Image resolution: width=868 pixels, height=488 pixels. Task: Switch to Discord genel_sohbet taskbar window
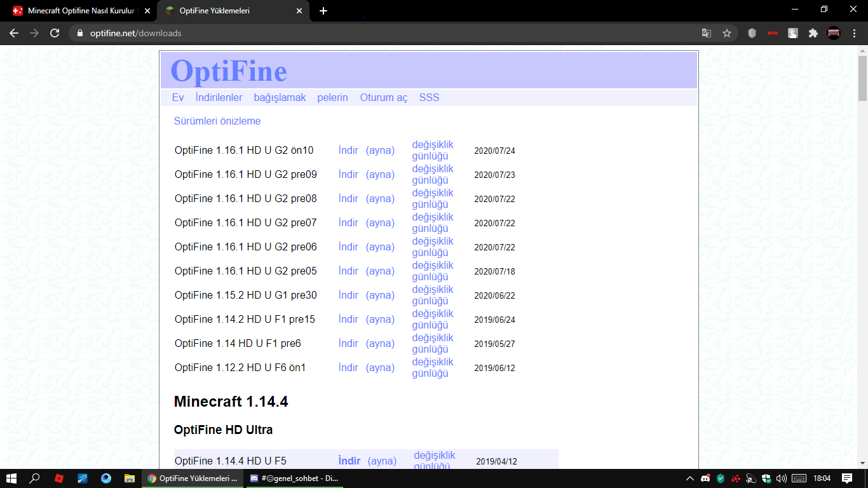click(x=294, y=478)
